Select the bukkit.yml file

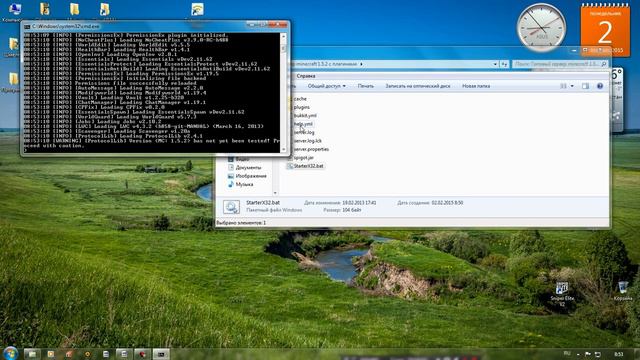[305, 116]
